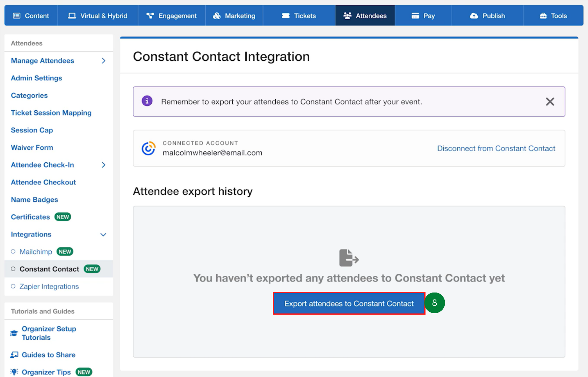Open the Pay tab
The image size is (588, 377).
click(423, 16)
